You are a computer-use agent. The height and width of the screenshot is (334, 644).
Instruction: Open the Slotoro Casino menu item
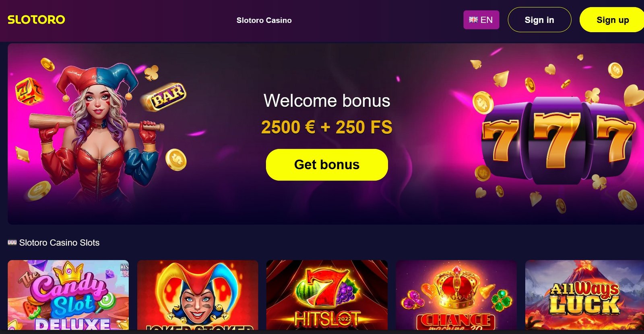(264, 20)
